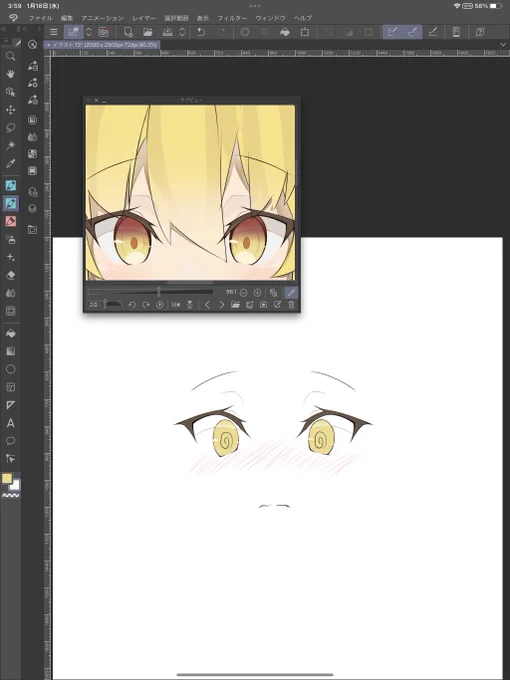Click the fill bucket icon in command bar
Viewport: 510px width, 680px height.
click(285, 32)
